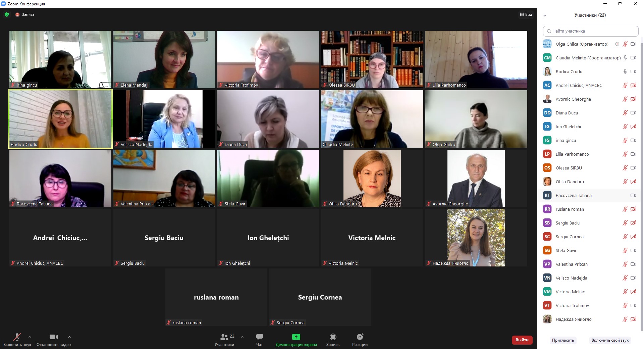This screenshot has height=349, width=644.
Task: Toggle Остановить видео camera button
Action: tap(54, 337)
